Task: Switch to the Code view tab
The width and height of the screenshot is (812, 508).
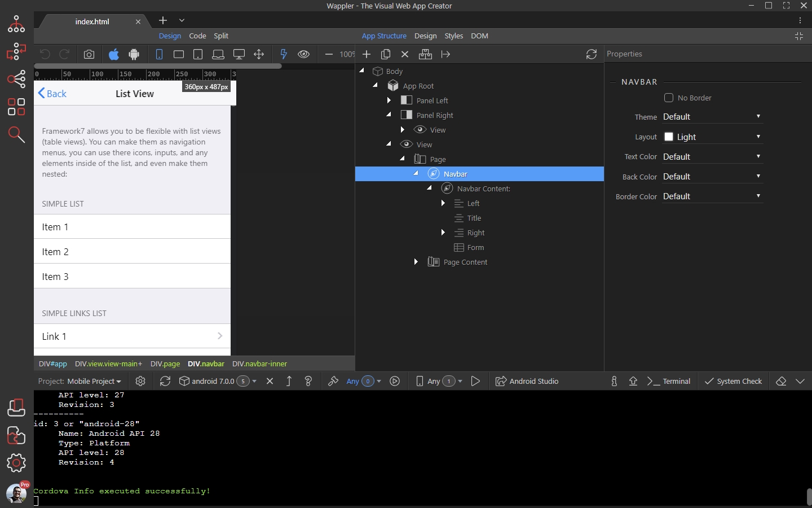Action: pos(197,36)
